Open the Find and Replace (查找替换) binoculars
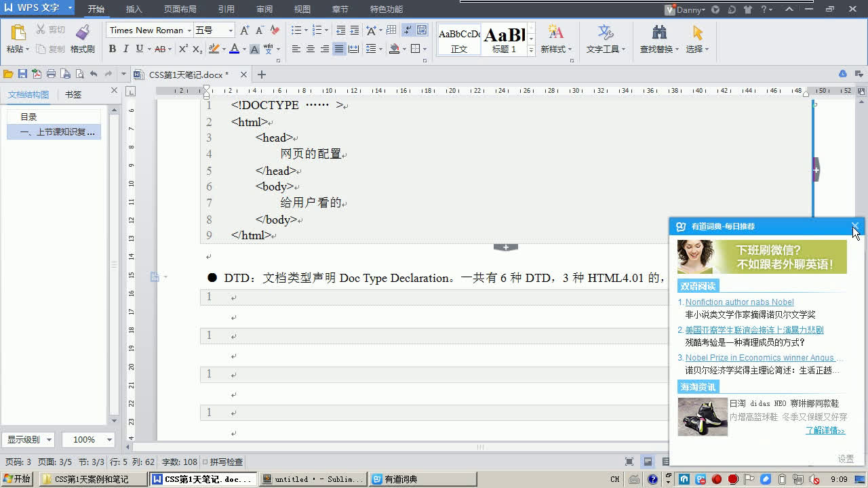This screenshot has height=488, width=868. pos(659,33)
